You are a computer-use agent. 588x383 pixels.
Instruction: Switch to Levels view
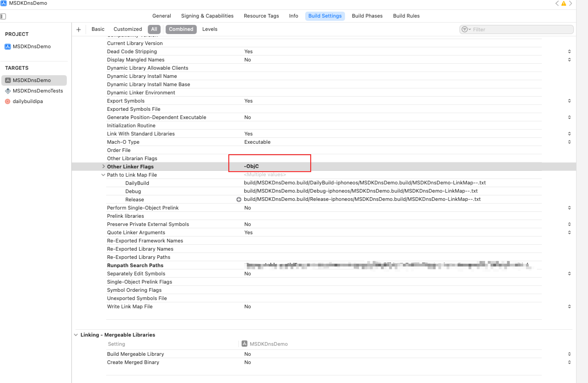[x=210, y=29]
